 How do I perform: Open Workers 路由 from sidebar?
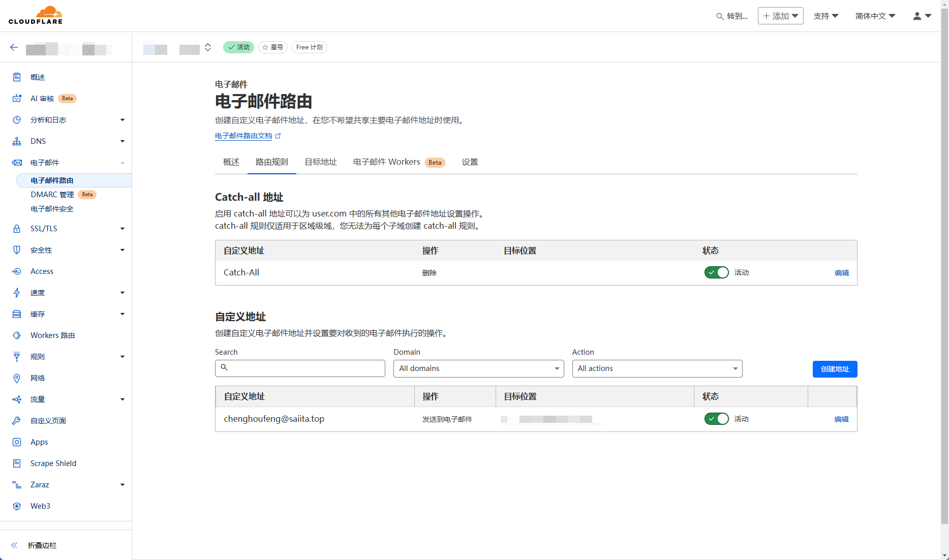[52, 335]
